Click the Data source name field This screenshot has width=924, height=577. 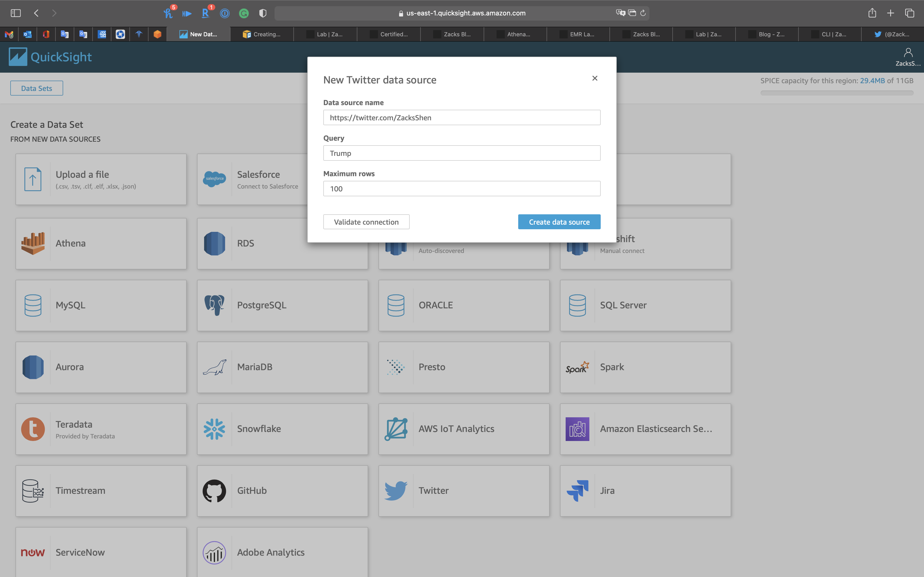point(461,117)
